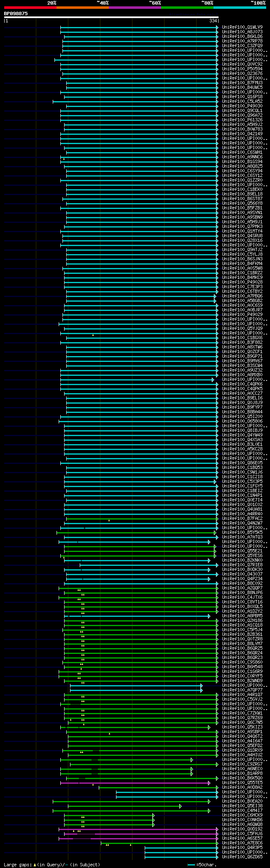The height and width of the screenshot is (868, 270).
Task: Click hit label UniRef100_C6SY94
Action: (x=242, y=171)
